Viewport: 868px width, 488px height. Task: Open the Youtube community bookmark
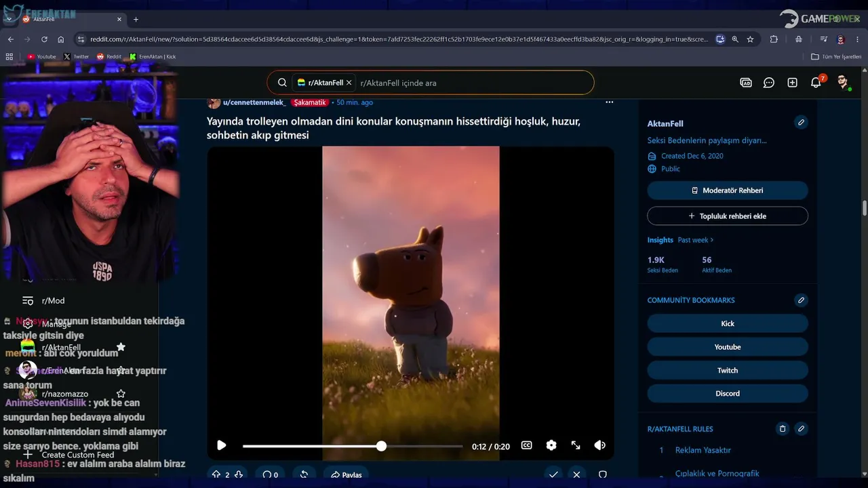[x=728, y=347]
